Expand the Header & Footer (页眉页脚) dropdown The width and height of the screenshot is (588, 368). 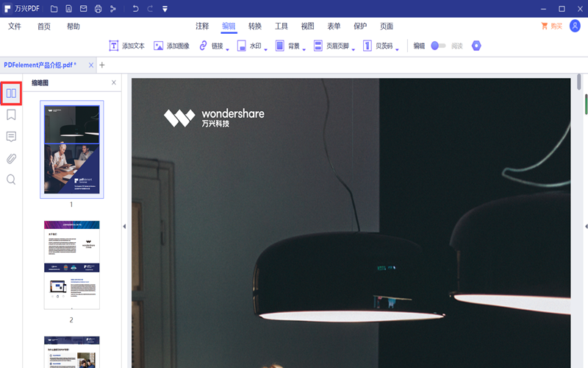(x=354, y=49)
